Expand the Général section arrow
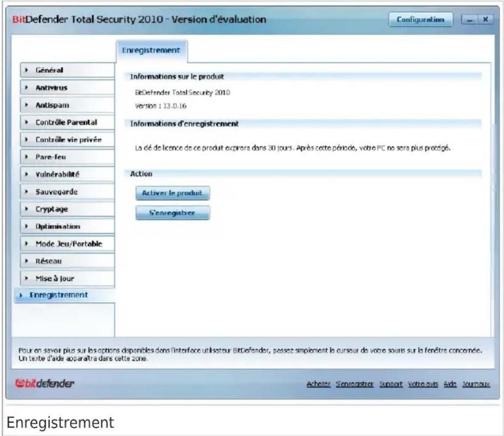 pyautogui.click(x=26, y=70)
